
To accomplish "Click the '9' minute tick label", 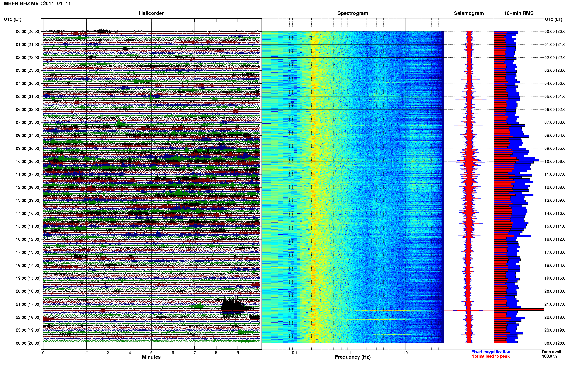I will [x=238, y=353].
